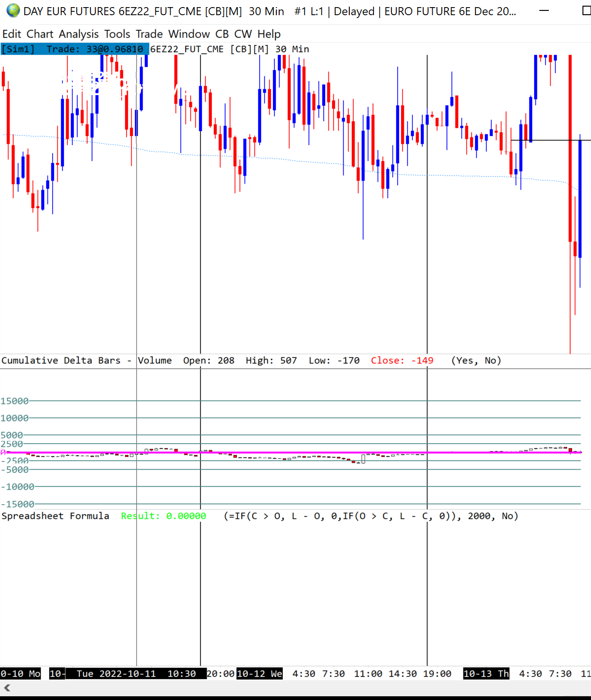Open the Chart menu
Image resolution: width=591 pixels, height=700 pixels.
click(x=40, y=34)
